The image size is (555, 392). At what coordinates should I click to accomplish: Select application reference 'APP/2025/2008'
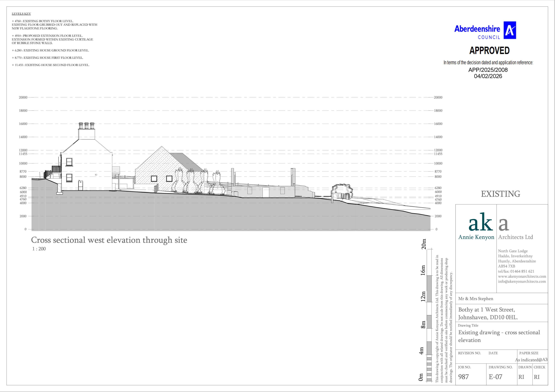click(x=488, y=70)
